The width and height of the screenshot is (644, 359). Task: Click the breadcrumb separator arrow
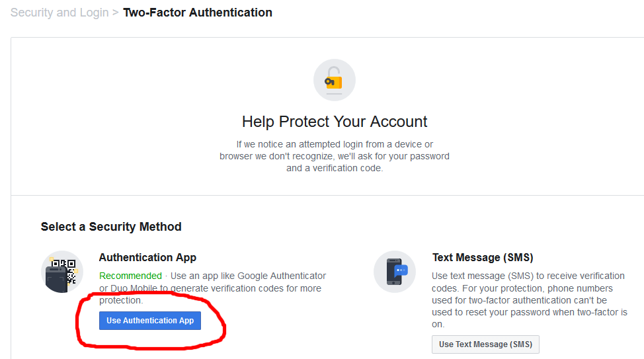116,13
